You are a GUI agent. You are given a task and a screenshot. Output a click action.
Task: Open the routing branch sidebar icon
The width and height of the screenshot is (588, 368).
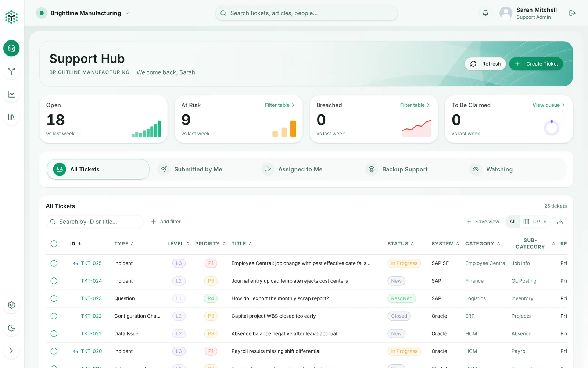[11, 71]
